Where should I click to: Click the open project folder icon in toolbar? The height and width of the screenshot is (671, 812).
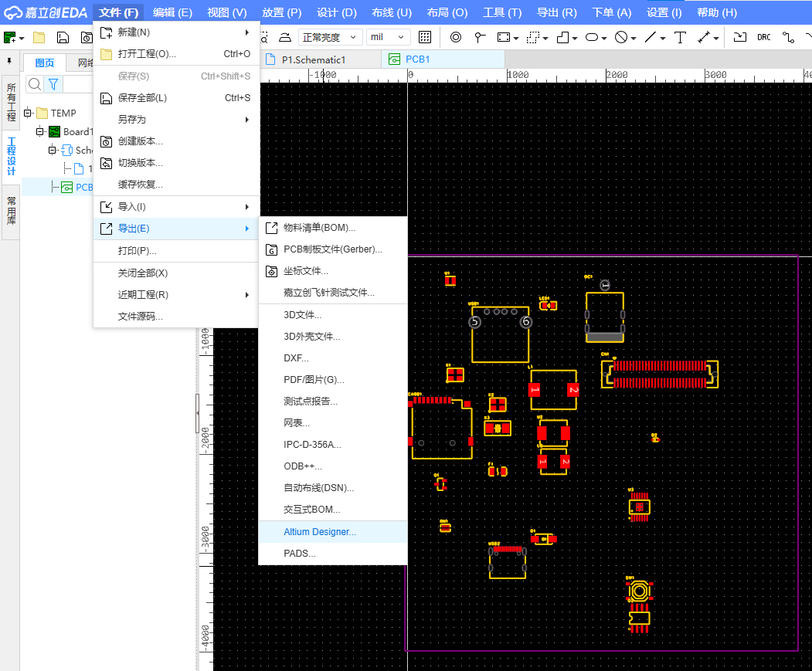[x=39, y=37]
